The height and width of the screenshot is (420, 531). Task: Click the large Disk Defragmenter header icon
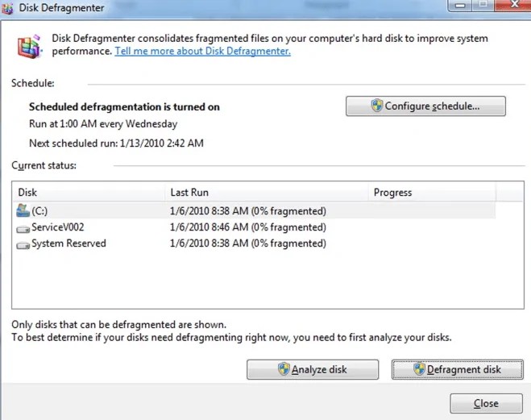(x=30, y=47)
